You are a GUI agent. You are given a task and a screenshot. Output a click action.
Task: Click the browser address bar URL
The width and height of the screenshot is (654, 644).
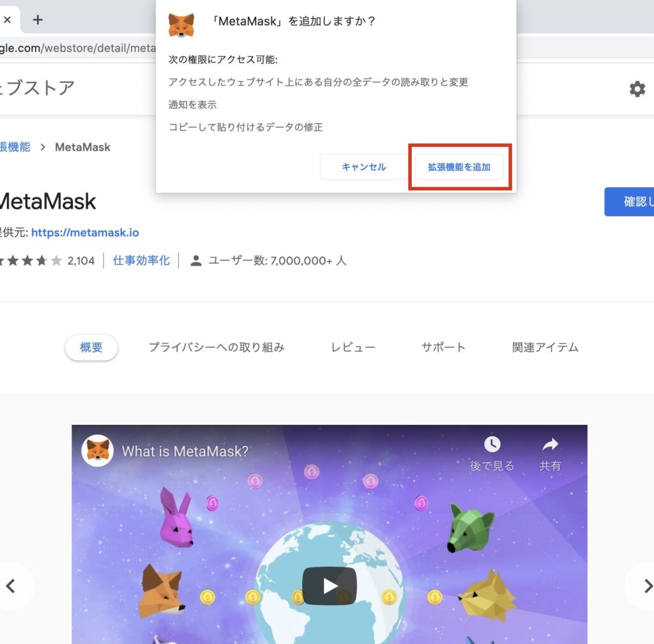click(78, 48)
